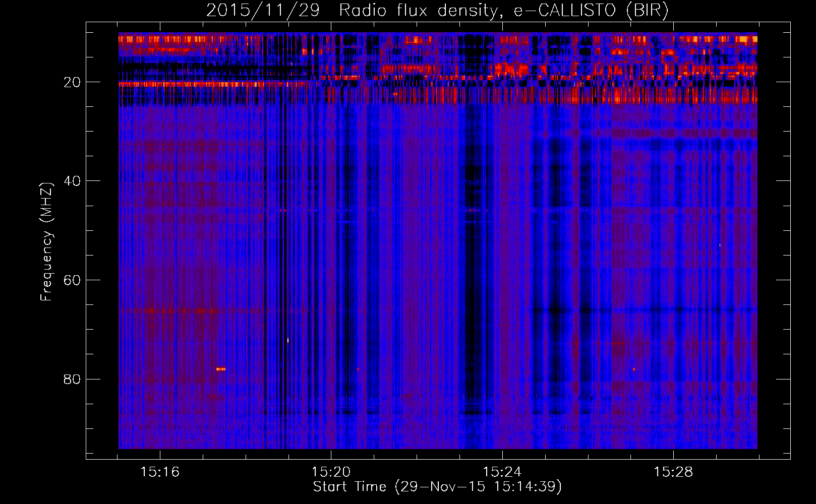Click the "60" frequency tick label
Viewport: 816px width, 504px height.
click(x=73, y=280)
